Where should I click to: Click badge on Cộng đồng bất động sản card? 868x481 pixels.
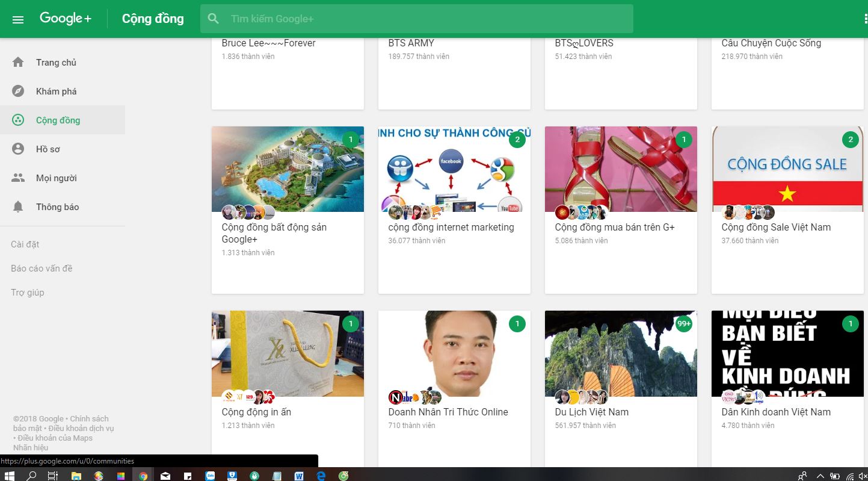click(351, 140)
